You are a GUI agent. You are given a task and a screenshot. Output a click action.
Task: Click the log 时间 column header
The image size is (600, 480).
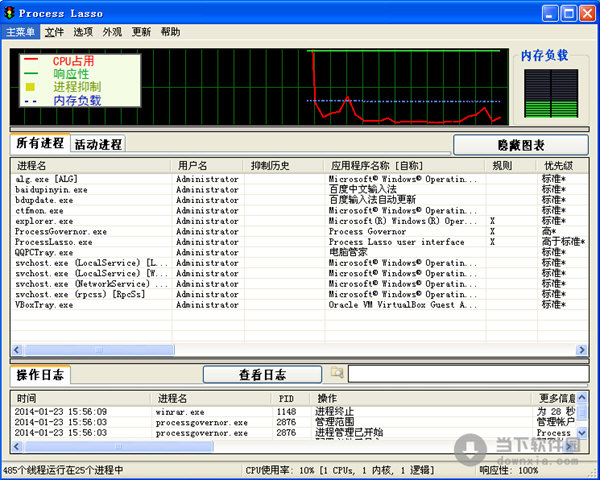coord(80,398)
